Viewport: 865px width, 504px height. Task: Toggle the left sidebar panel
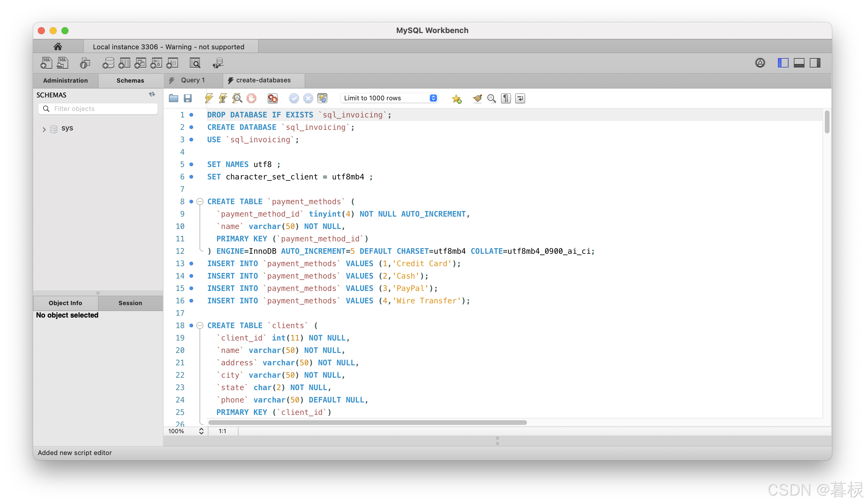coord(783,63)
